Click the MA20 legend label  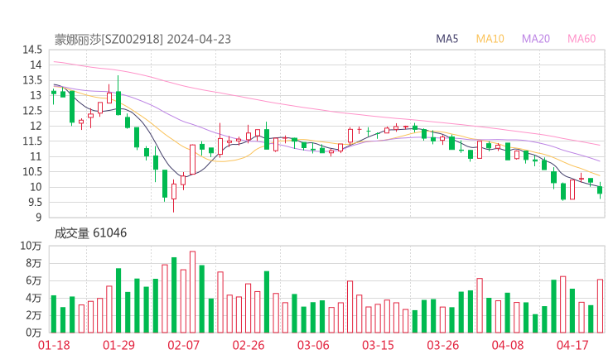(x=536, y=39)
